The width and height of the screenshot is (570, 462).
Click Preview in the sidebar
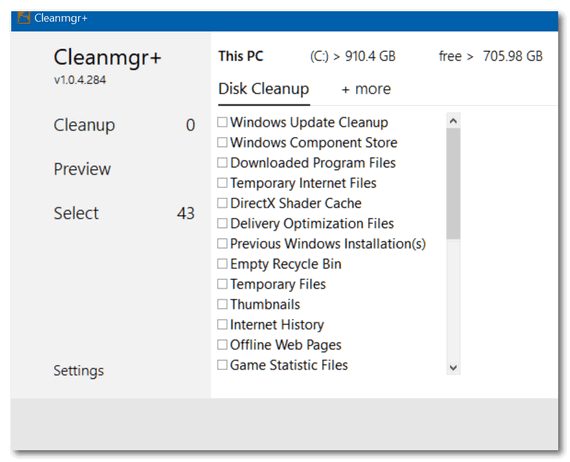click(x=82, y=169)
